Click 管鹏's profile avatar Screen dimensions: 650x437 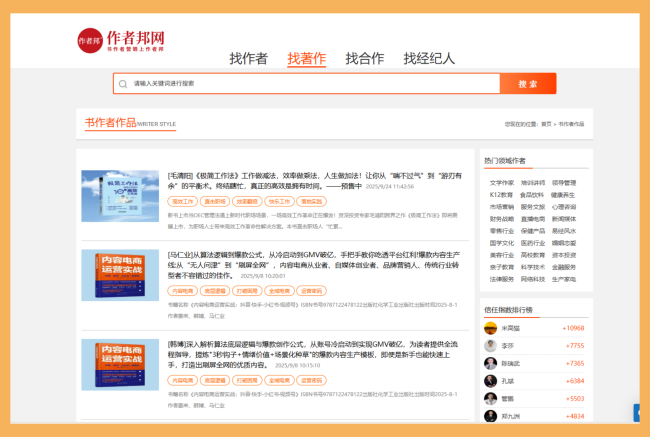(490, 398)
